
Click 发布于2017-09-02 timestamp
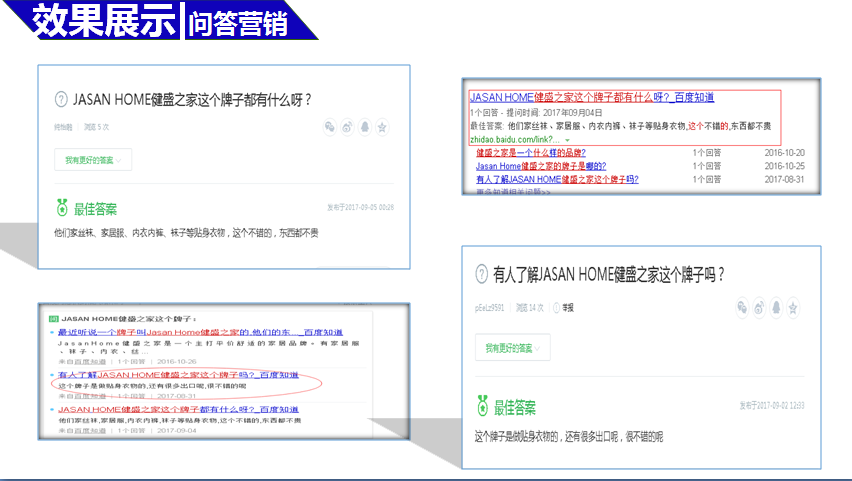pyautogui.click(x=772, y=405)
